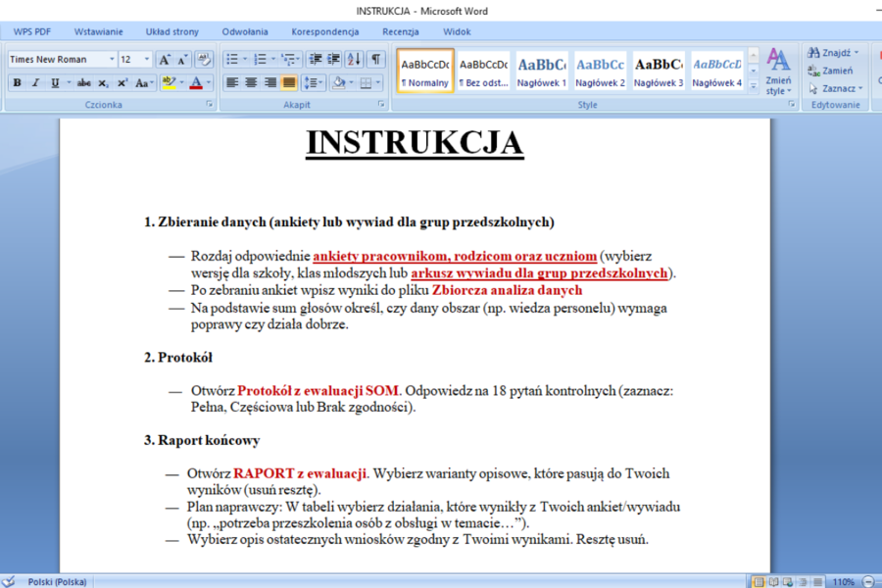Screen dimensions: 882x588
Task: Switch to Full Screen Reading view
Action: coord(773,581)
